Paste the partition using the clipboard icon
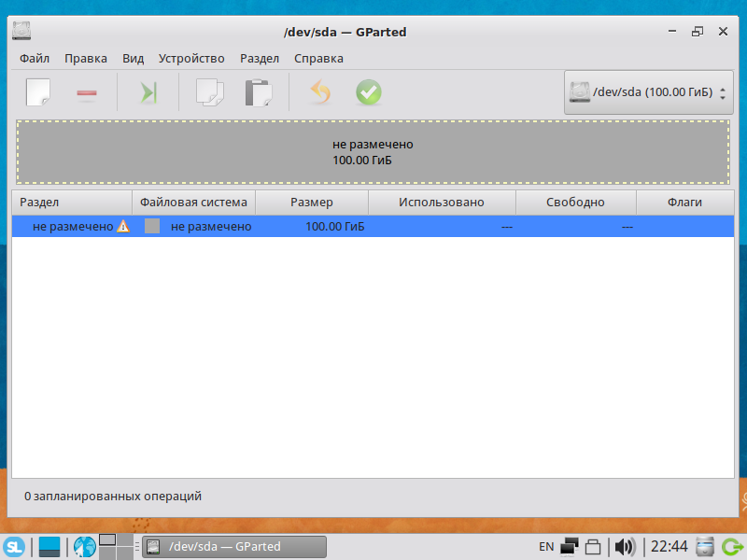747x560 pixels. pyautogui.click(x=259, y=92)
